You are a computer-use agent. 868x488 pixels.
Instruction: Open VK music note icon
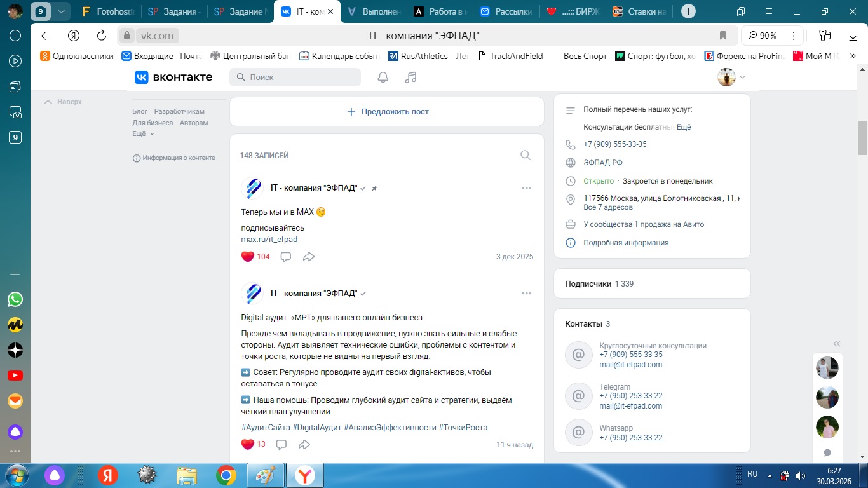[x=411, y=77]
